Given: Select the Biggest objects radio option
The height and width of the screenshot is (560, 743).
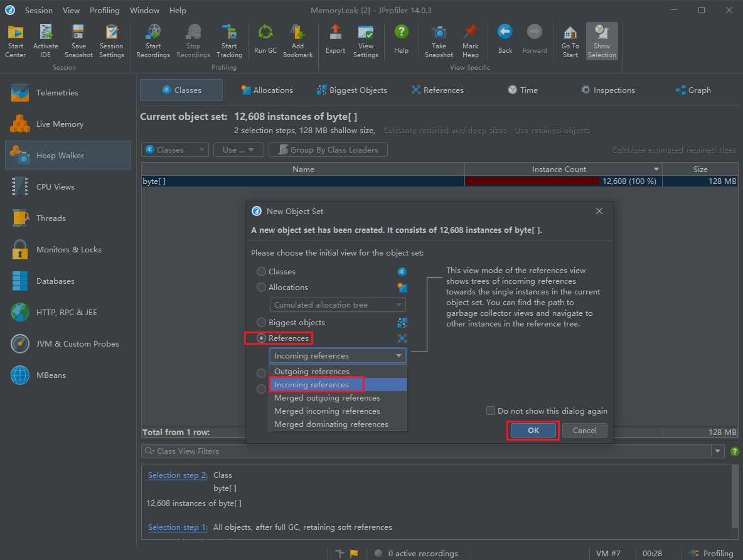Looking at the screenshot, I should tap(261, 323).
